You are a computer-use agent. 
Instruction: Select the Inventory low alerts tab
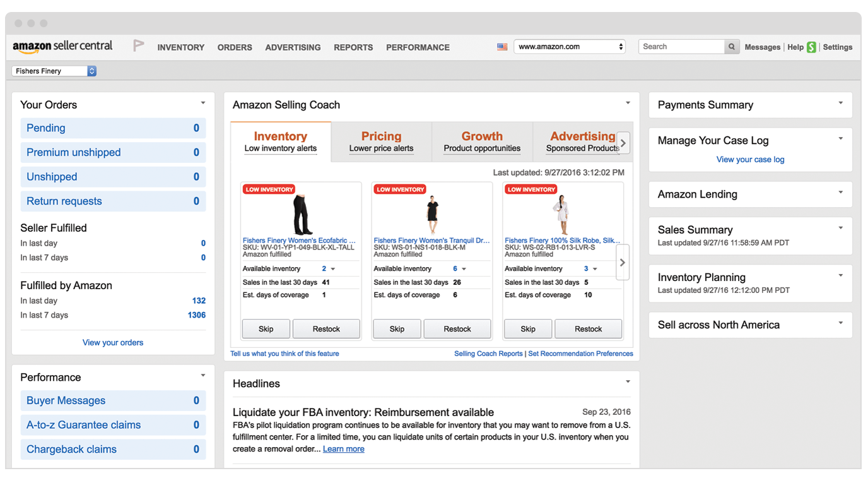pyautogui.click(x=281, y=142)
